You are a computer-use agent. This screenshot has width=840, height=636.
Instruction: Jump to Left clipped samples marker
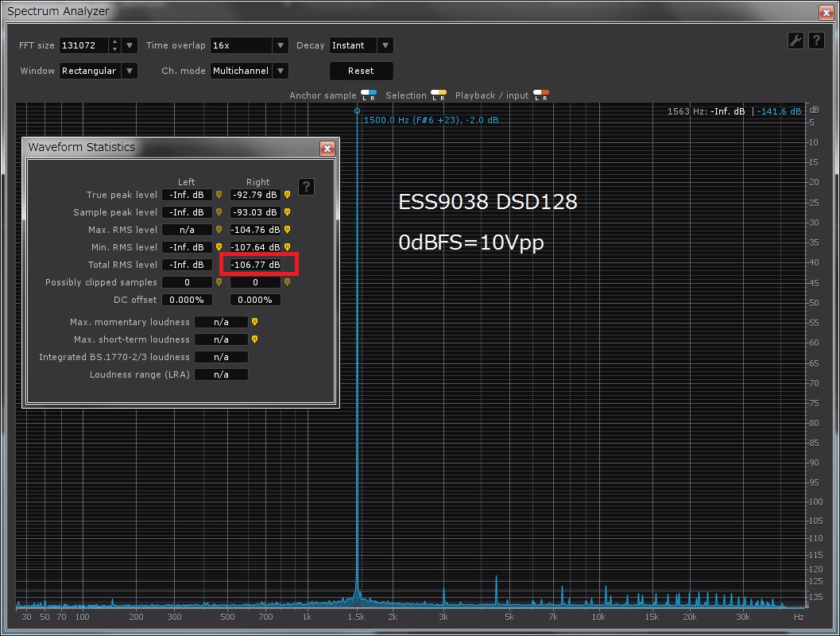pyautogui.click(x=219, y=282)
